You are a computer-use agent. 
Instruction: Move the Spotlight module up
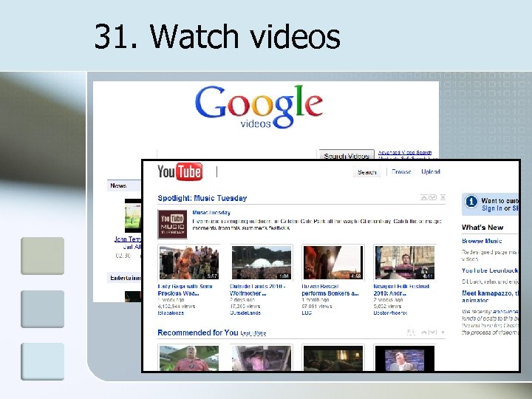424,197
